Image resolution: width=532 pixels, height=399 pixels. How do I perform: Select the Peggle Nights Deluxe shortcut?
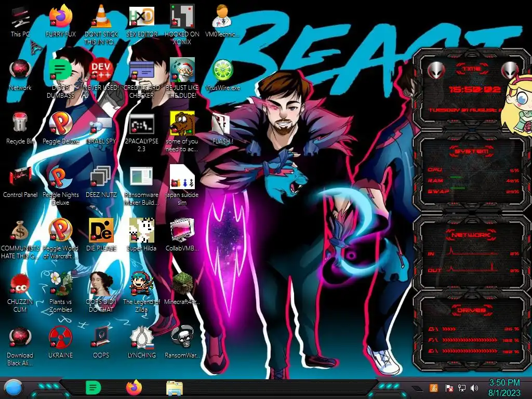tap(60, 185)
